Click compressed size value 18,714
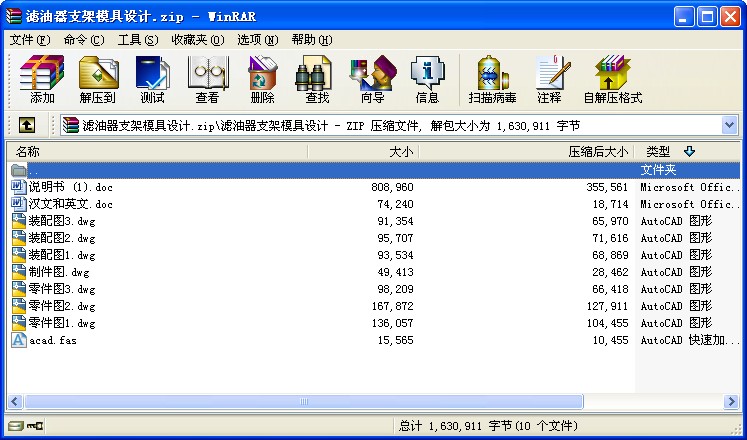747x440 pixels. tap(610, 204)
